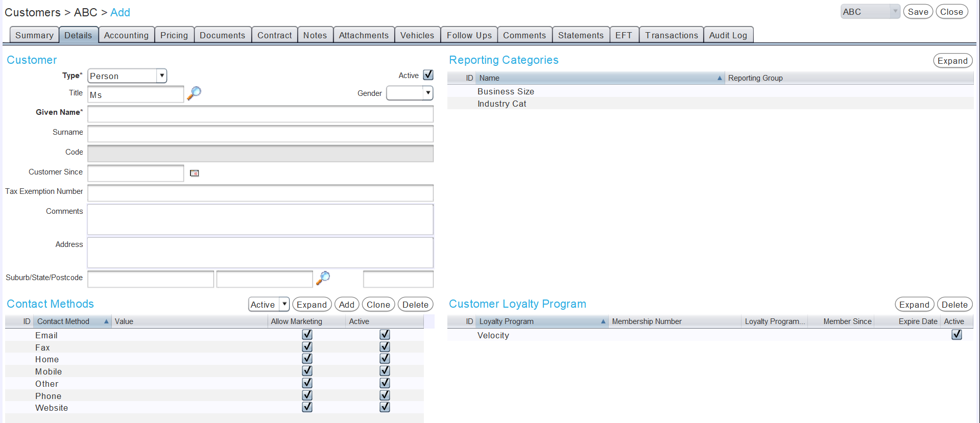Open the Comments tab
The height and width of the screenshot is (423, 980).
pos(524,35)
